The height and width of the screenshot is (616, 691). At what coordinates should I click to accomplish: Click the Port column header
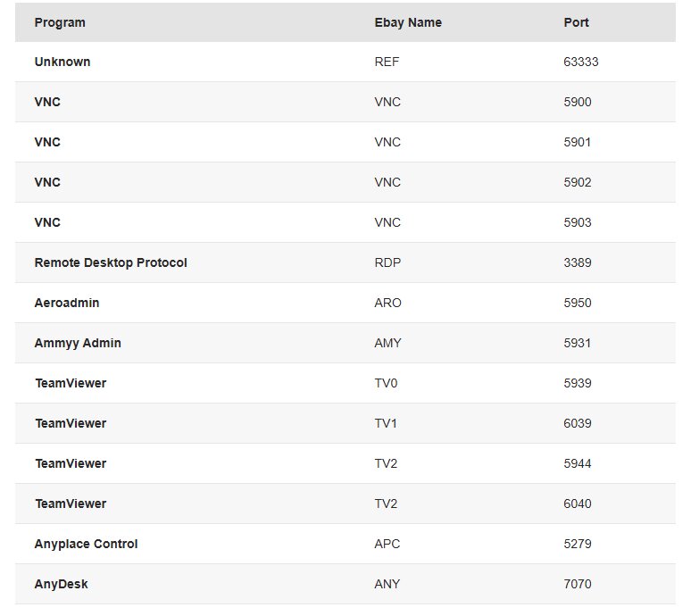pos(576,22)
